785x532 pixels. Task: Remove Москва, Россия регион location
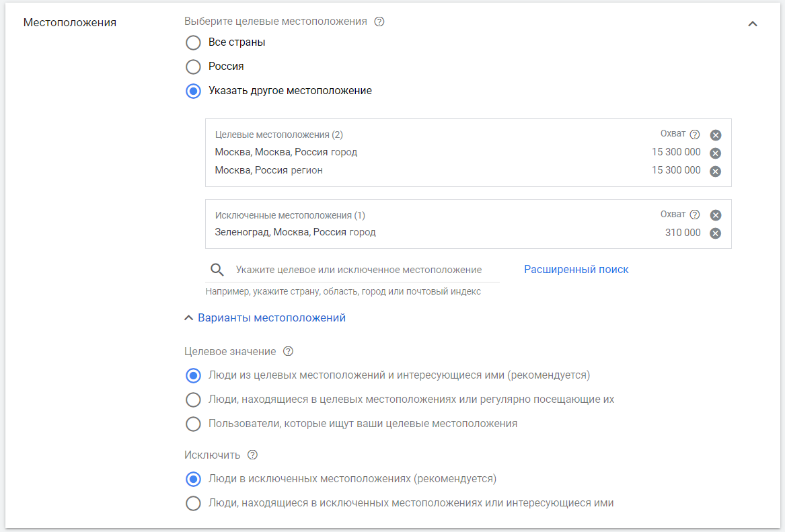(x=716, y=171)
